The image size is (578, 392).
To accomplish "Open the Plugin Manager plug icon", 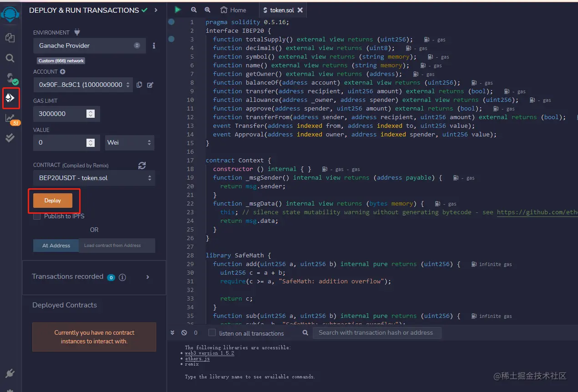I will point(10,373).
